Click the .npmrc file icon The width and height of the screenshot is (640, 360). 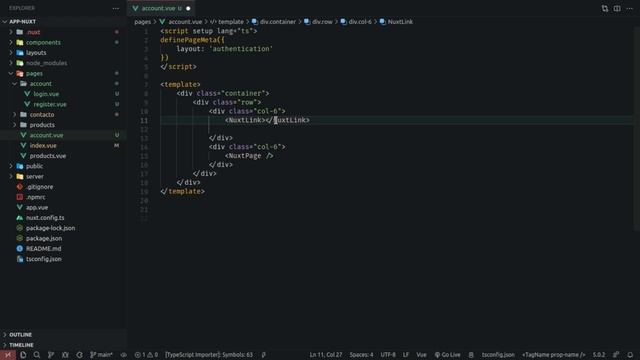pyautogui.click(x=20, y=197)
